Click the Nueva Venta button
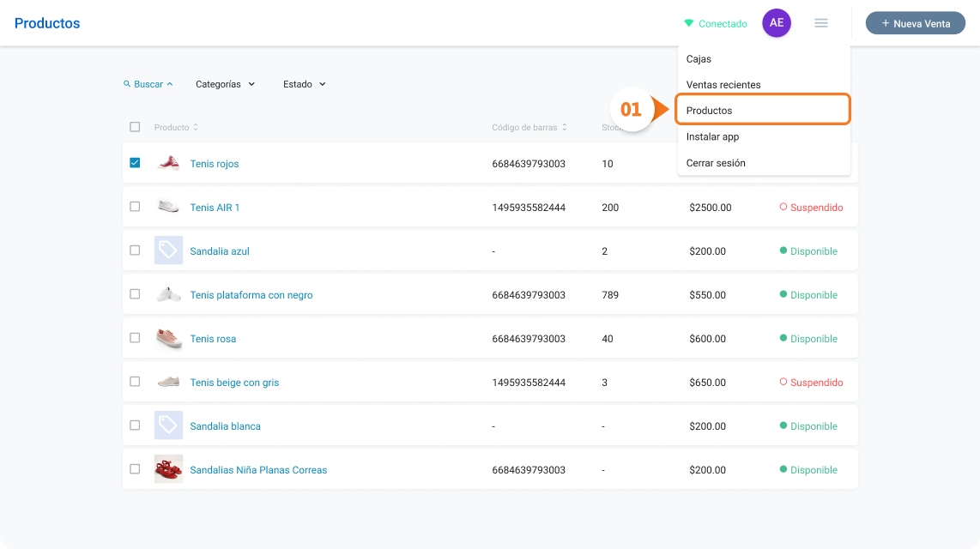 point(915,23)
